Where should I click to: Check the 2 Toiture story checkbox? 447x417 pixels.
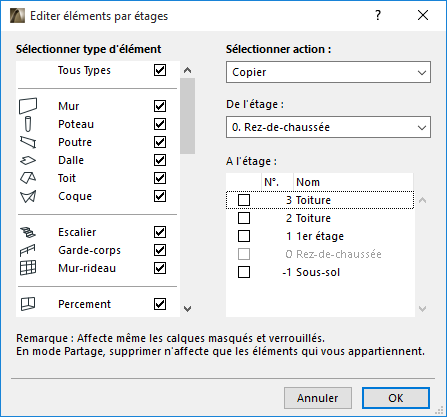click(244, 218)
